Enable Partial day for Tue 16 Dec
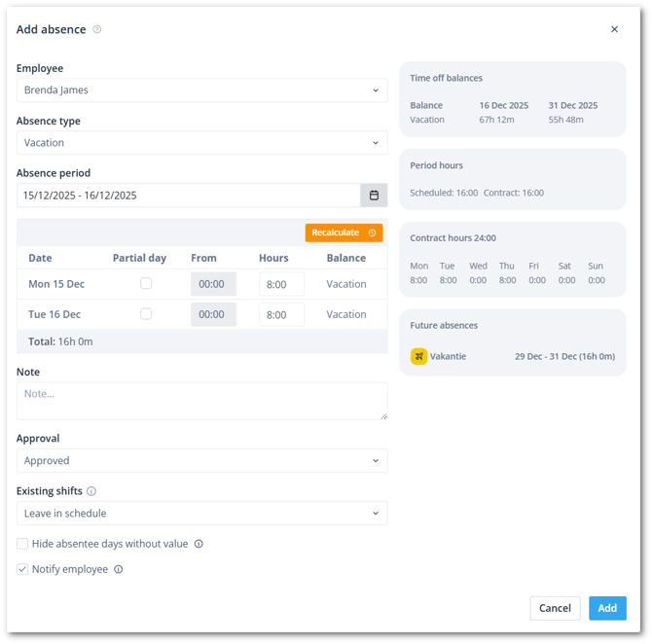The width and height of the screenshot is (652, 644). [x=146, y=314]
